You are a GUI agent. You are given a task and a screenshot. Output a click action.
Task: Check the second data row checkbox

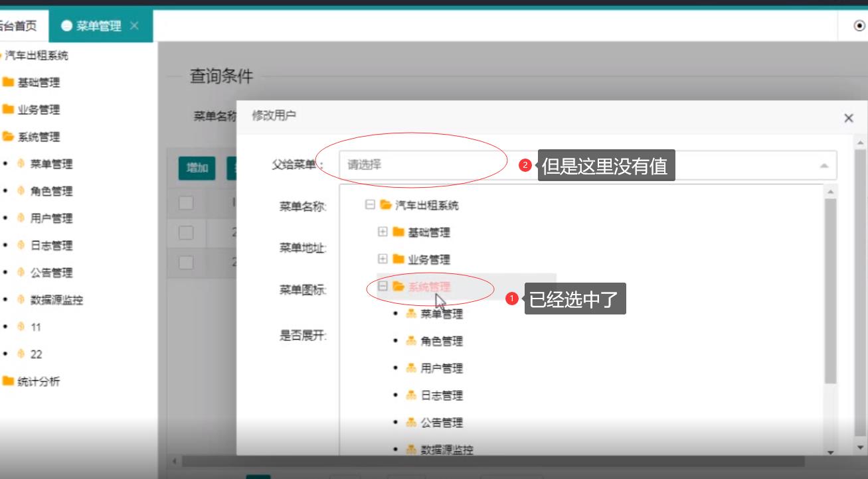pos(186,262)
